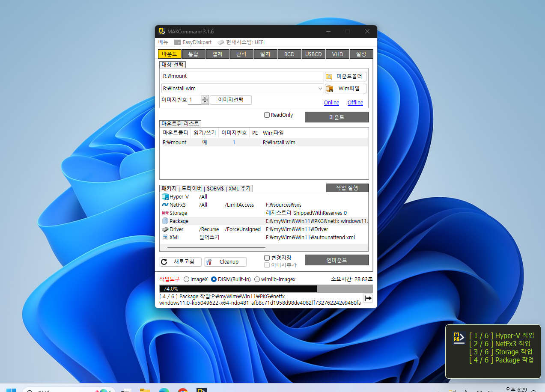Click the arrow icon beside the status log
The image size is (545, 392).
pos(368,298)
